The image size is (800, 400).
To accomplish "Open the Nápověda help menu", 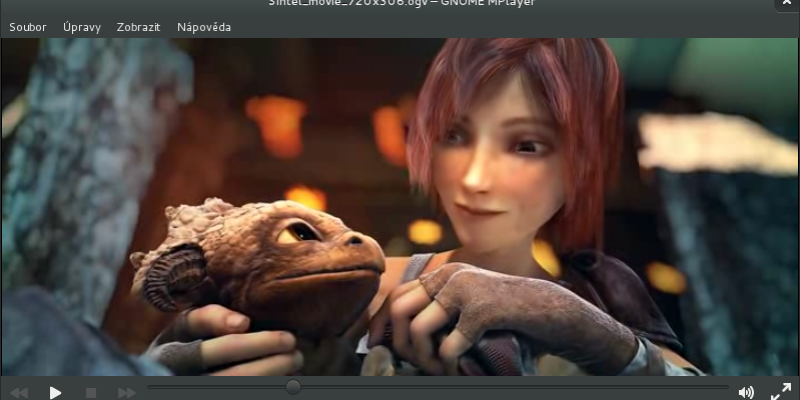I will 204,27.
